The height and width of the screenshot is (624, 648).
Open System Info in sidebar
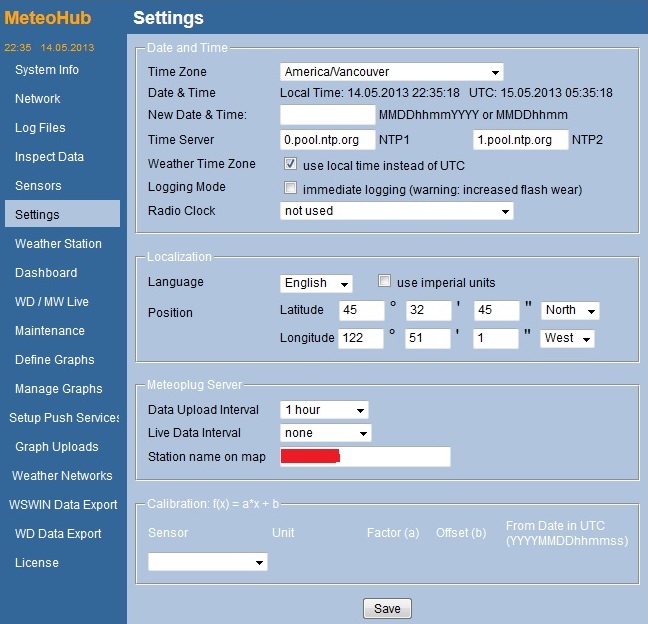47,70
